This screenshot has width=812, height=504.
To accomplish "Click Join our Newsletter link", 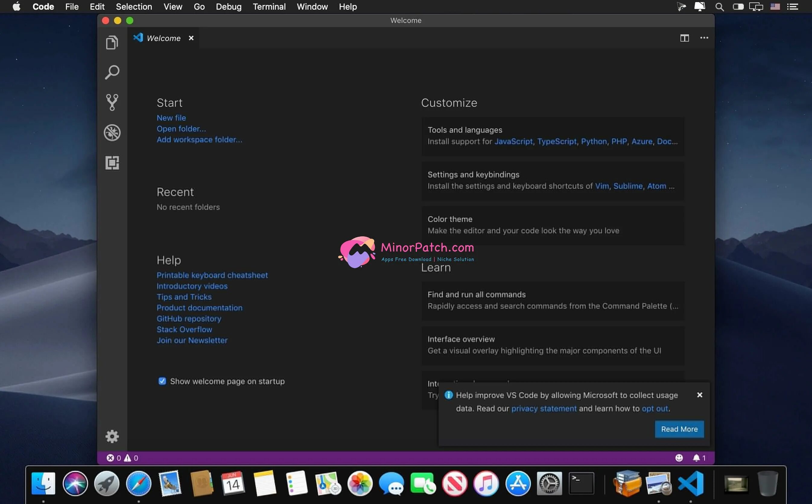I will coord(192,340).
